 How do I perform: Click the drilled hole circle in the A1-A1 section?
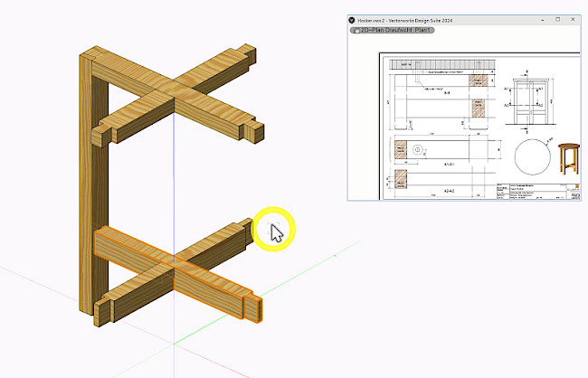point(417,149)
